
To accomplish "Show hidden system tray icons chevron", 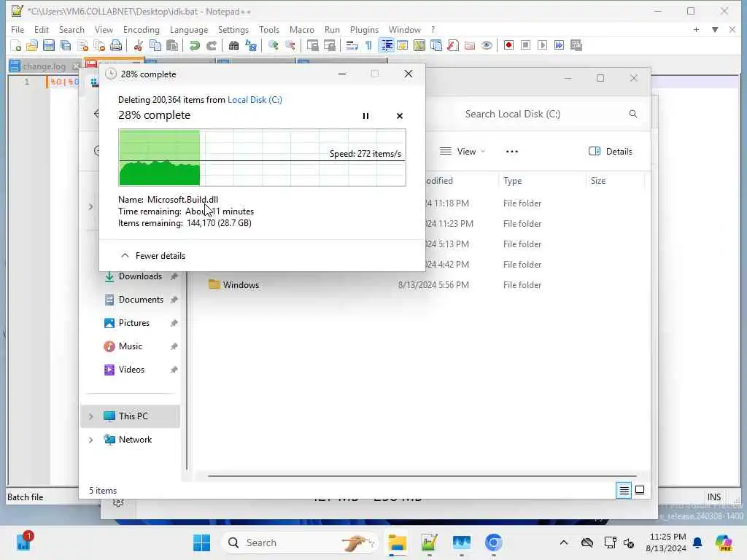I will click(564, 542).
